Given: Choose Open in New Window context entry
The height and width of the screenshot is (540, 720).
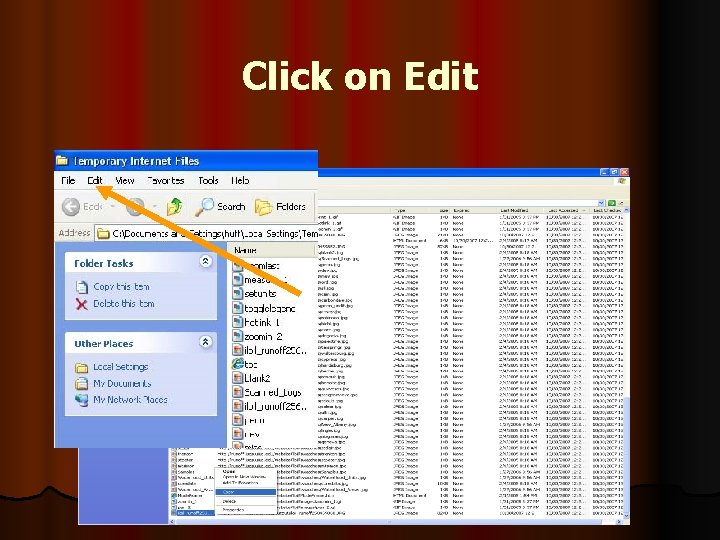Looking at the screenshot, I should point(246,477).
